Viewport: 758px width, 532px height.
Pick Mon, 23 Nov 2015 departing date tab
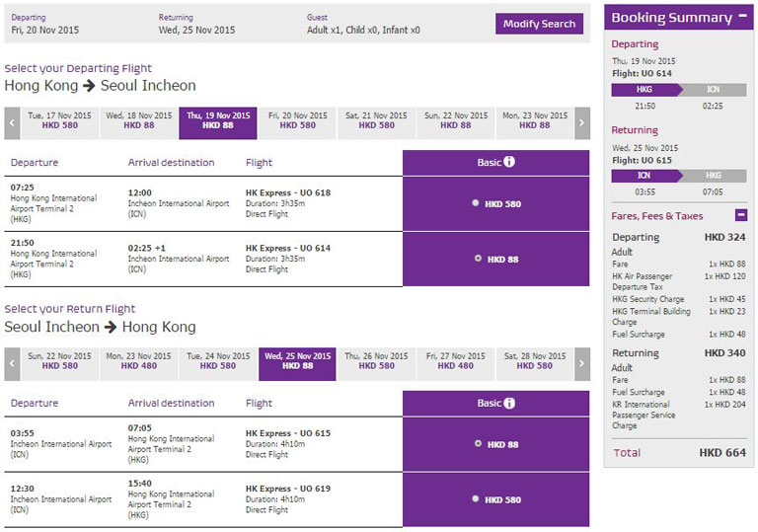click(x=534, y=120)
